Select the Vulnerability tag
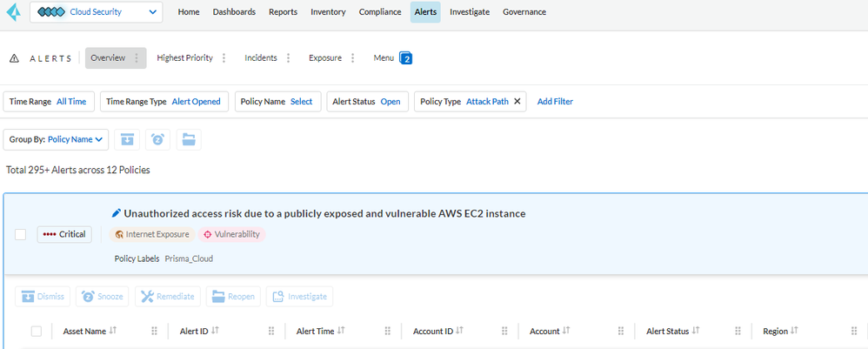This screenshot has width=868, height=349. pyautogui.click(x=231, y=234)
